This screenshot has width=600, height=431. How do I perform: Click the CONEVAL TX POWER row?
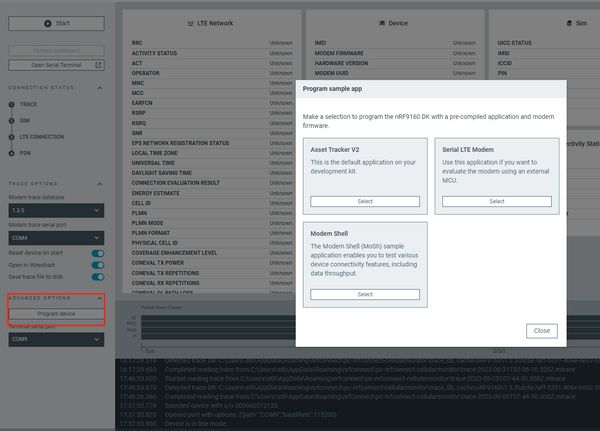(212, 263)
